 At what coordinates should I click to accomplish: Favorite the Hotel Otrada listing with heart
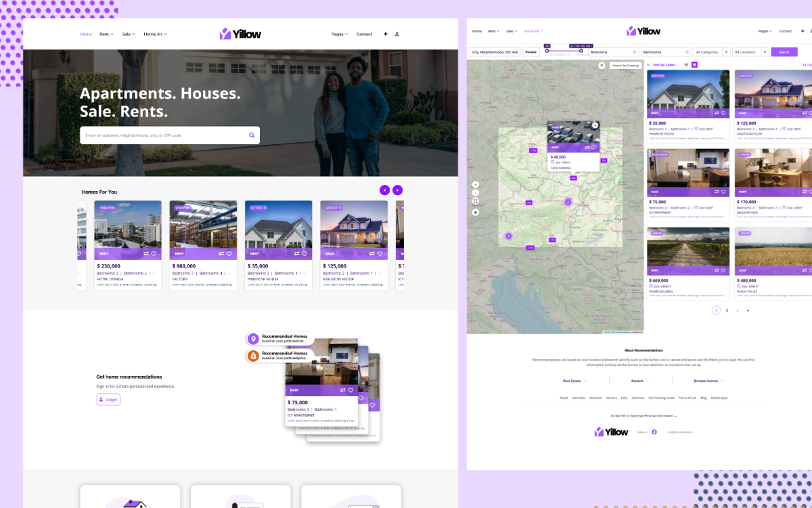pyautogui.click(x=154, y=254)
